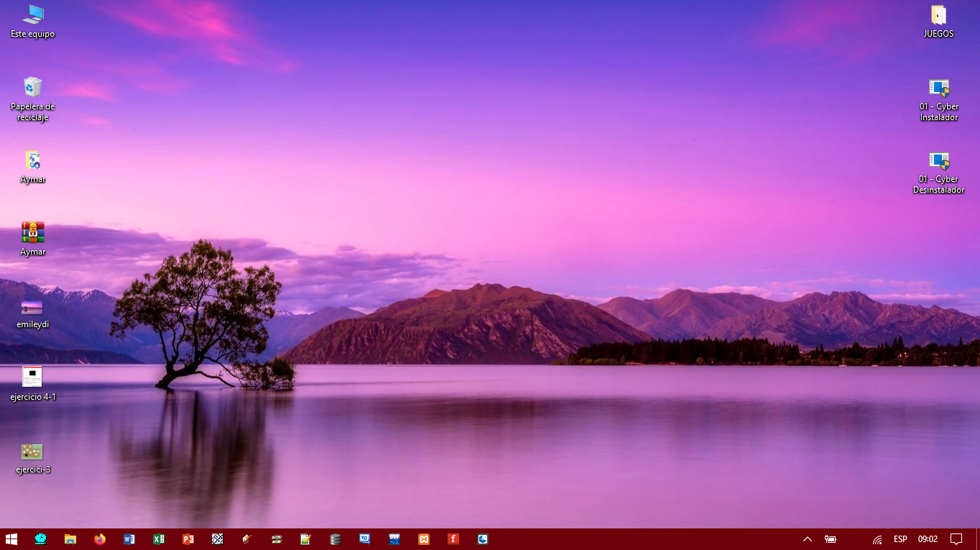Open the ESP input language switcher
This screenshot has width=980, height=550.
[x=900, y=538]
